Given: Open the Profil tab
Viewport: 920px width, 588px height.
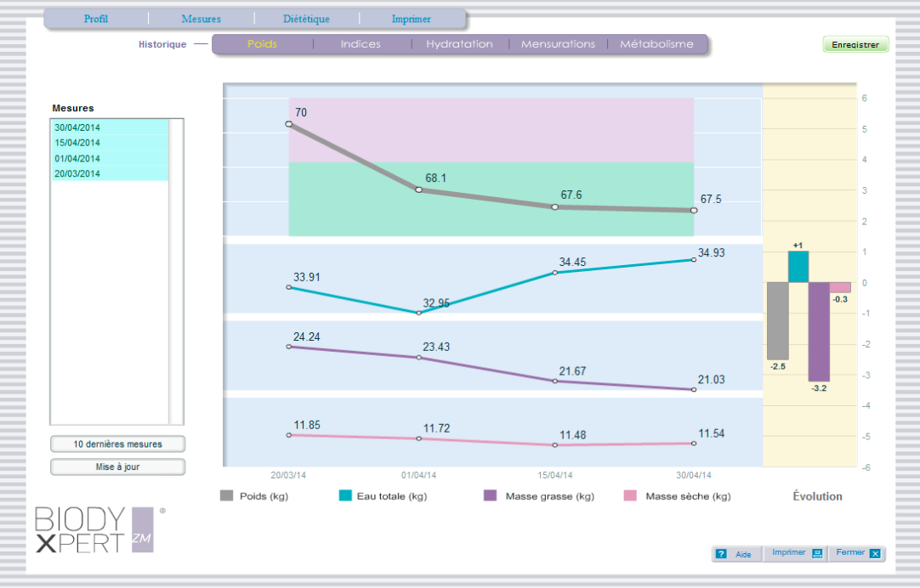Looking at the screenshot, I should coord(96,19).
